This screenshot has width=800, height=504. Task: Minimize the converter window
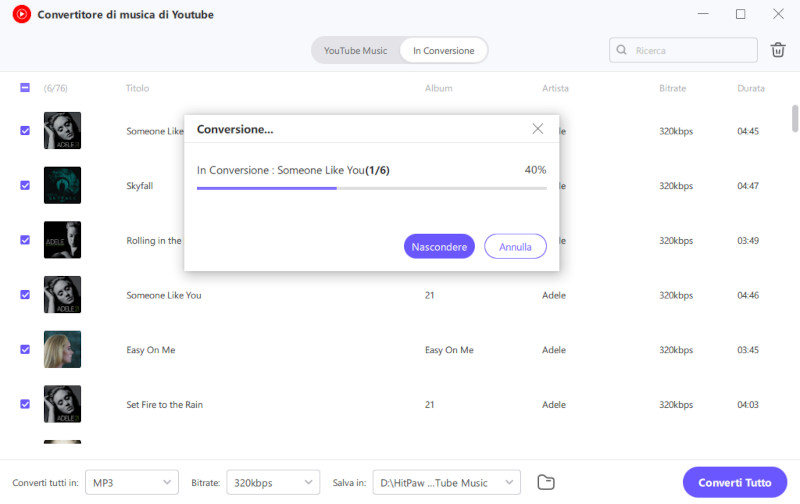(x=703, y=14)
